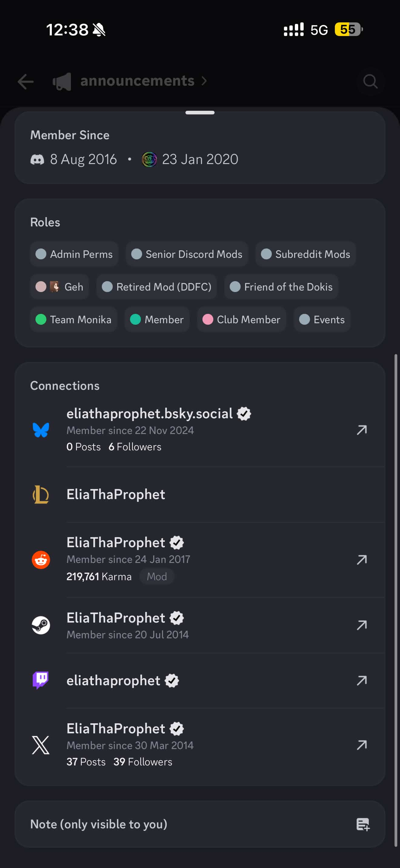
Task: Tap the Bluesky butterfly connection icon
Action: (x=41, y=430)
